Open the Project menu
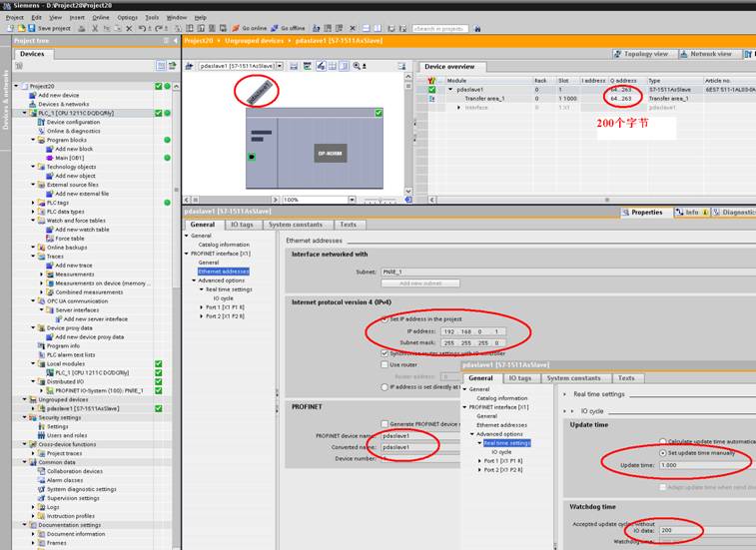The height and width of the screenshot is (550, 756). click(x=14, y=17)
